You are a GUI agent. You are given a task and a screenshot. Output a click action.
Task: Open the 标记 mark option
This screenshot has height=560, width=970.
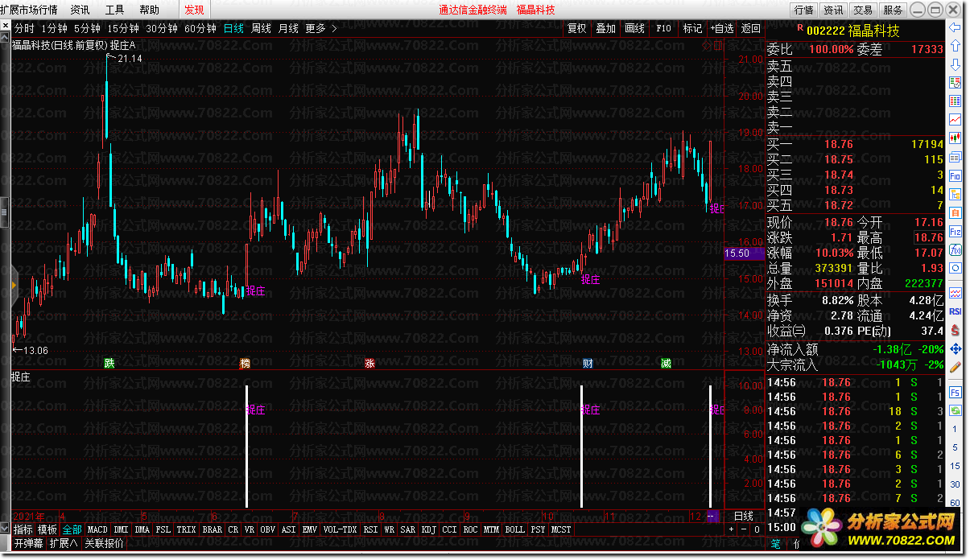(x=692, y=28)
